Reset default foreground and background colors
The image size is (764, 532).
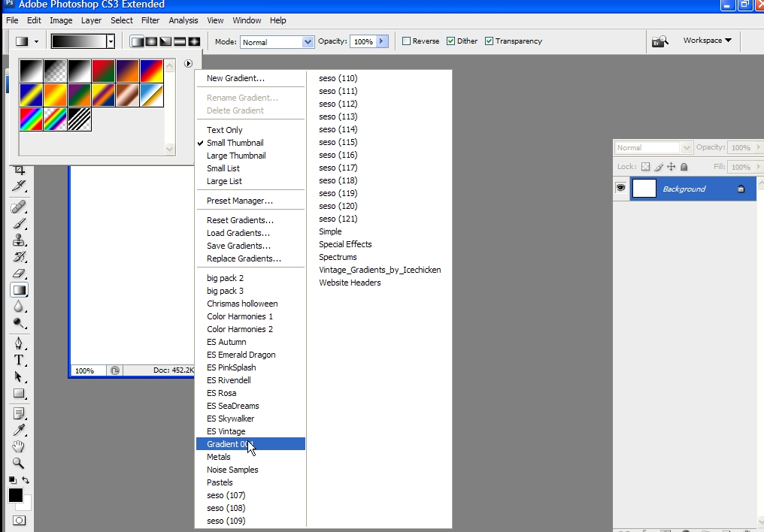click(x=13, y=480)
